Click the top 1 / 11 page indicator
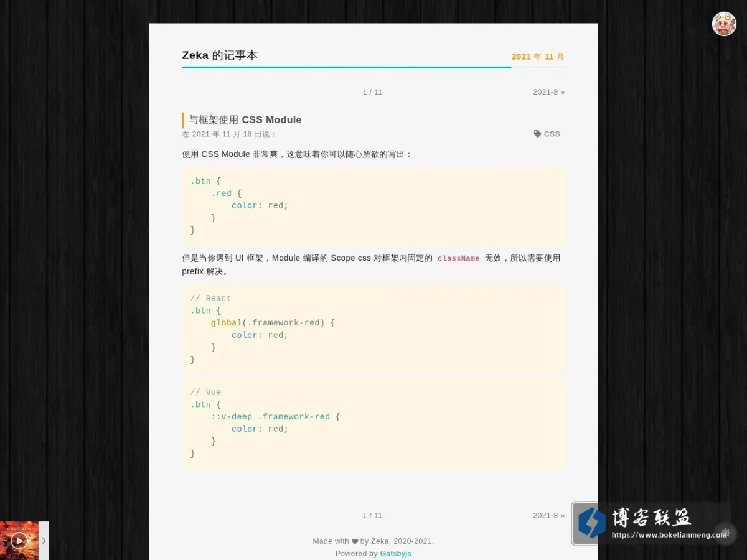 [372, 92]
